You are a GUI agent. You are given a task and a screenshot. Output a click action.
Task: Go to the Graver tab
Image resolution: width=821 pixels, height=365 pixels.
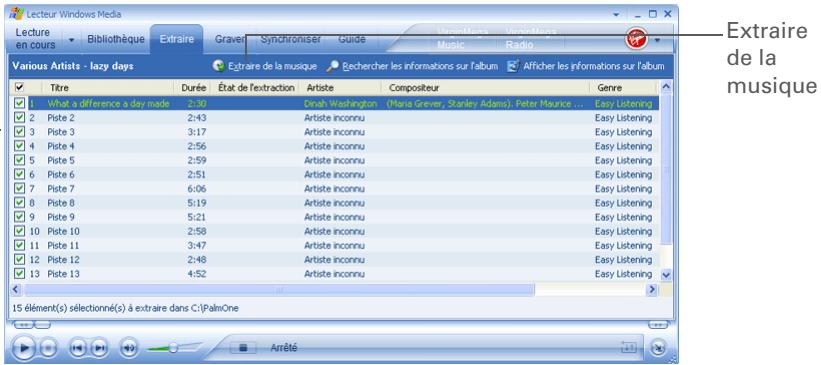(x=230, y=39)
